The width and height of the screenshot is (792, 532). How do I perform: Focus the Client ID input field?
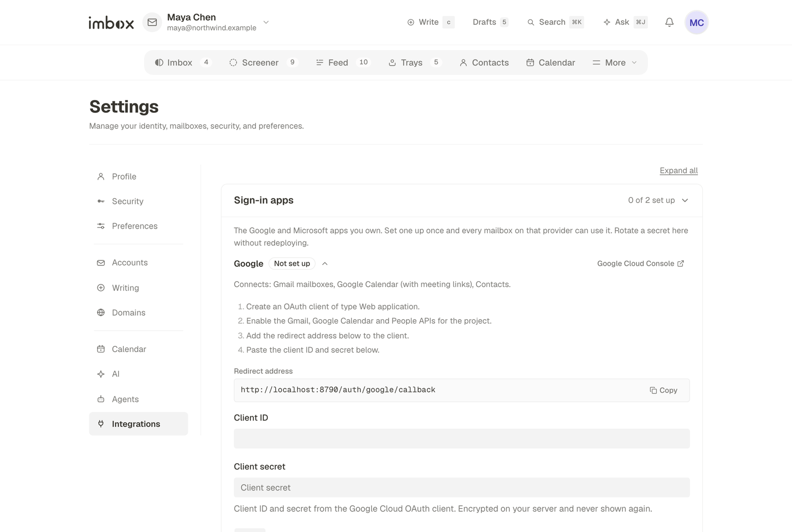462,438
